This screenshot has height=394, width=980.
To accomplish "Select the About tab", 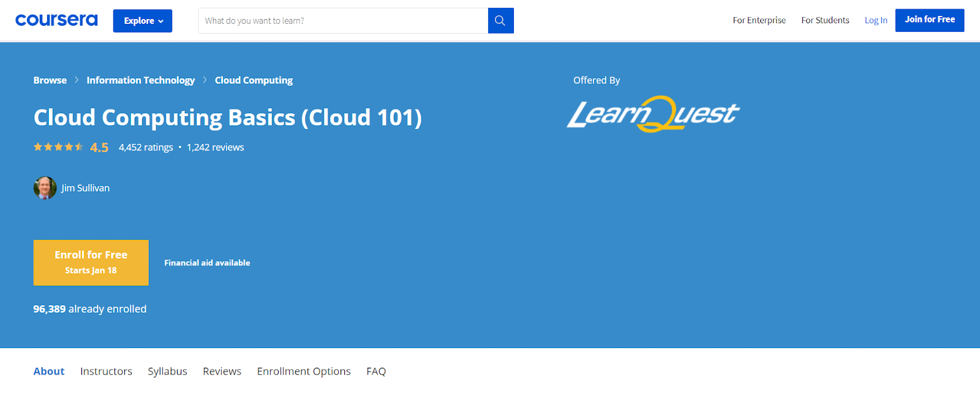I will pyautogui.click(x=49, y=371).
